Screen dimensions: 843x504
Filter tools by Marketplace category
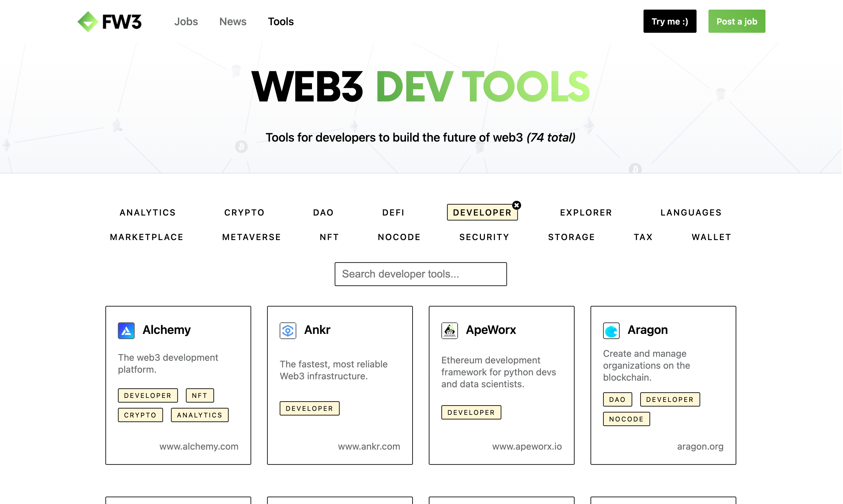[x=147, y=237]
